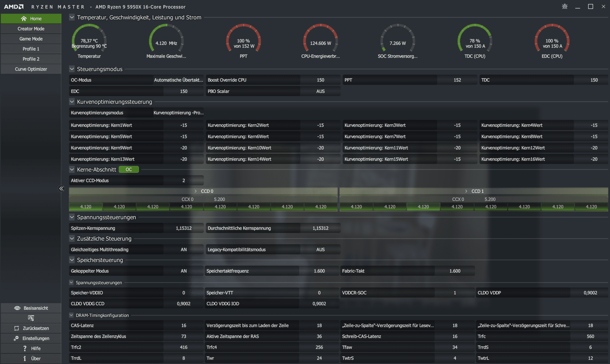Viewport: 610px width, 364px height.
Task: Collapse the left sidebar with double-arrow icon
Action: click(61, 189)
